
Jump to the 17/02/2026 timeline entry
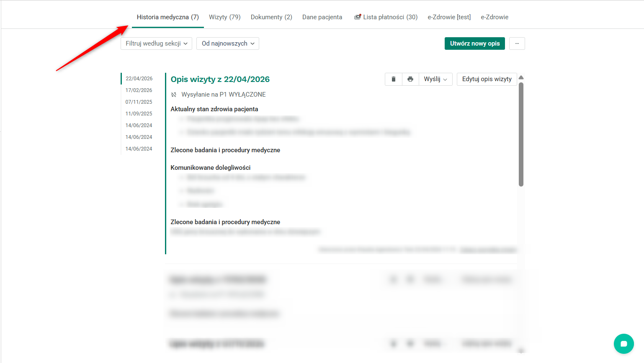point(139,90)
